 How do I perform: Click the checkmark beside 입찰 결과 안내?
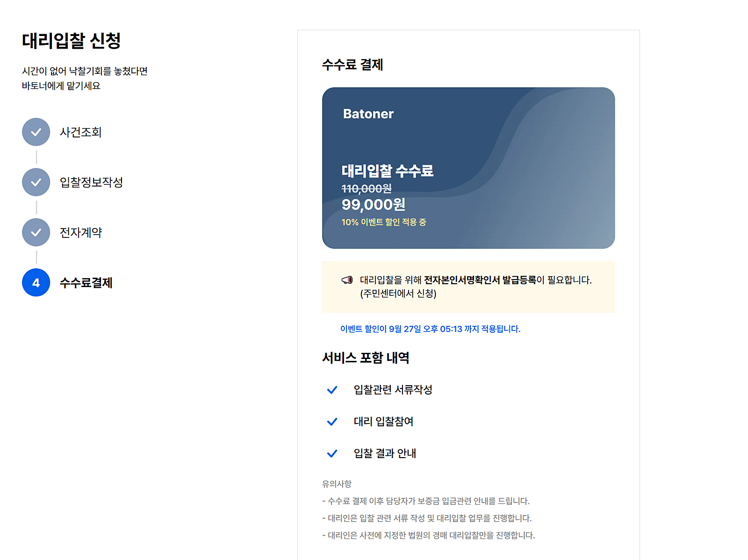(332, 453)
